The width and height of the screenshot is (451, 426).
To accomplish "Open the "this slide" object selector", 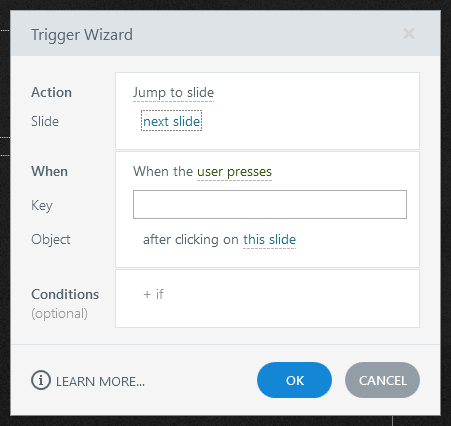I will click(x=269, y=240).
